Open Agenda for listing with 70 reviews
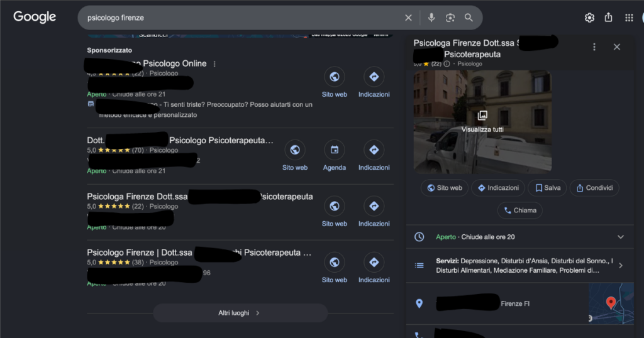This screenshot has height=338, width=644. (x=335, y=156)
